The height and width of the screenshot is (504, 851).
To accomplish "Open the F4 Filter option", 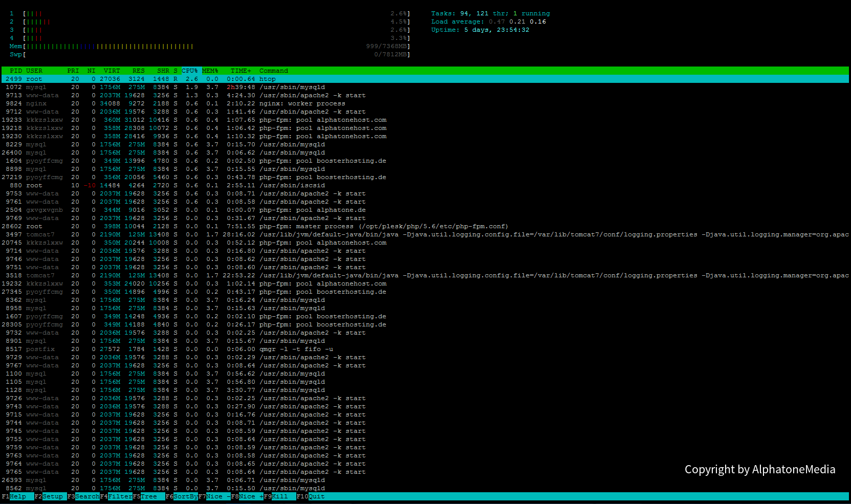I will [120, 496].
